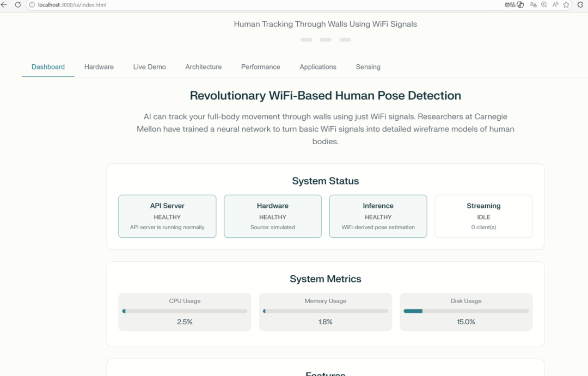Click the 'IDLE' streaming status text
The width and height of the screenshot is (588, 376).
tap(484, 217)
